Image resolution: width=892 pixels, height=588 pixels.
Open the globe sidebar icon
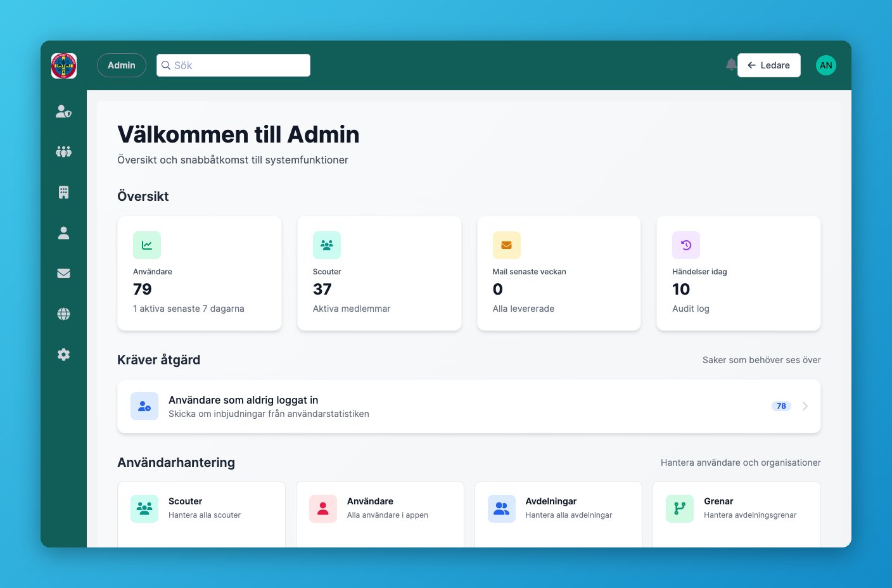(64, 314)
